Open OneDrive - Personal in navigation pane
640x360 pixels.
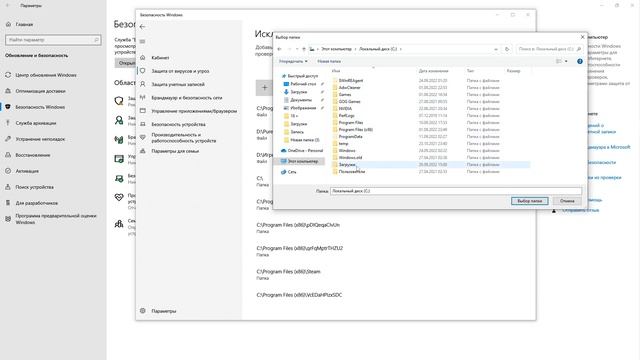pos(305,151)
